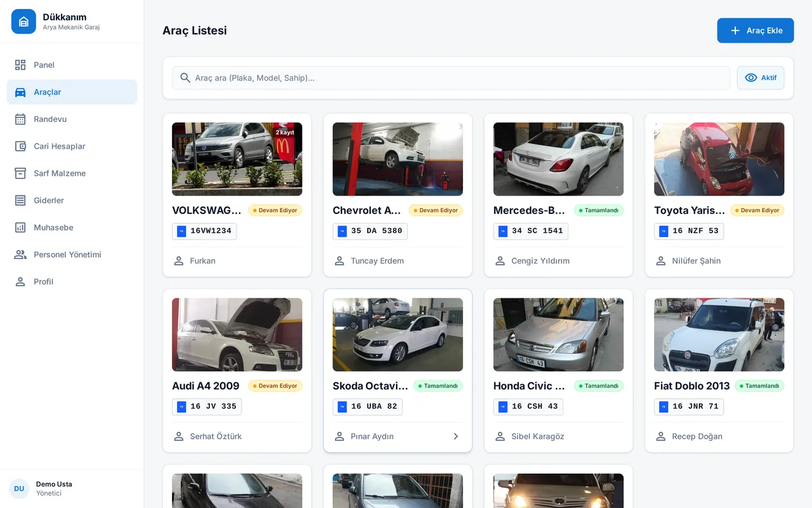Go to Cari Hesaplar page

72,146
